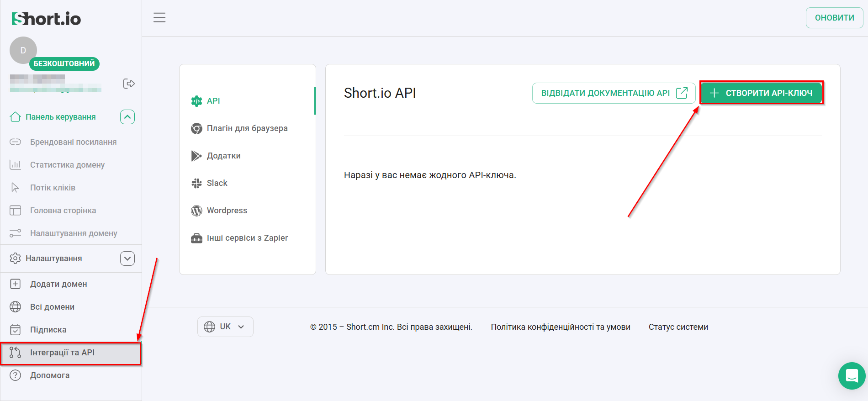868x401 pixels.
Task: Click СТВОРИТИ API-КЛЮЧ button
Action: click(x=761, y=93)
